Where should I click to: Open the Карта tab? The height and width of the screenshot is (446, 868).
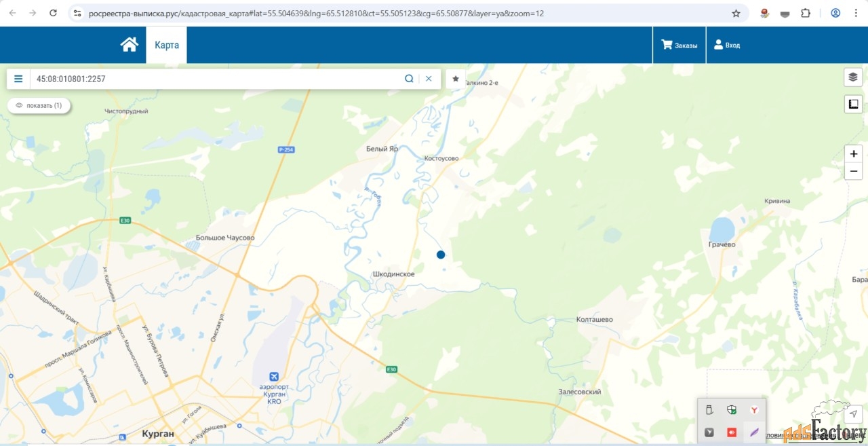tap(167, 45)
